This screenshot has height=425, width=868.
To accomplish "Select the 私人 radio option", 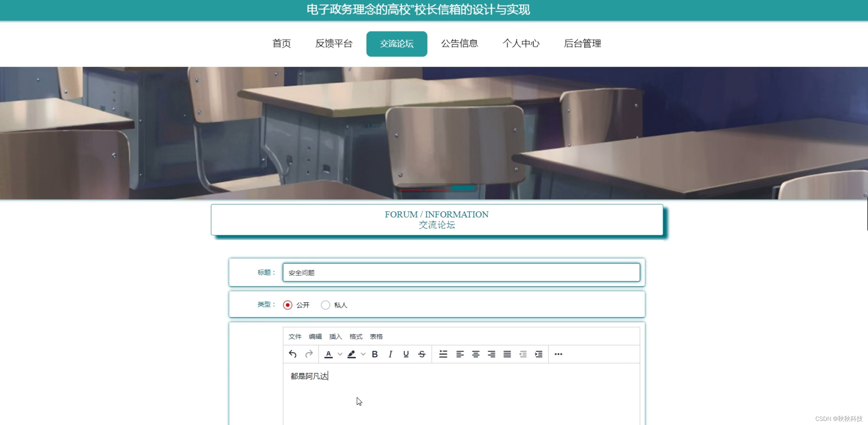I will (325, 305).
